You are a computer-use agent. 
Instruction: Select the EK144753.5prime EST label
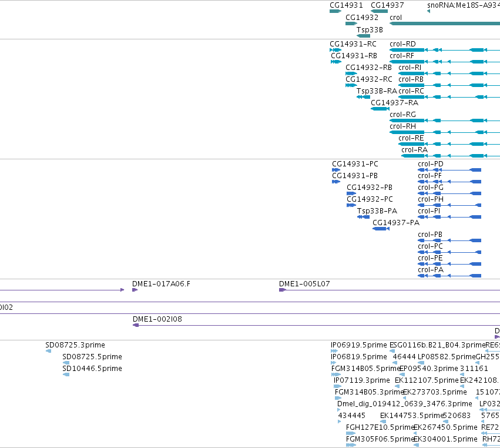(x=412, y=416)
